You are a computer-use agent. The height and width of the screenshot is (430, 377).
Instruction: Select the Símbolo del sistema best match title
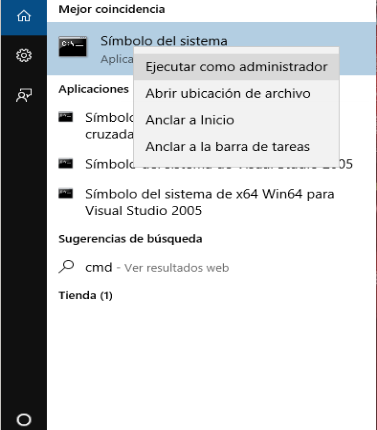[x=164, y=41]
